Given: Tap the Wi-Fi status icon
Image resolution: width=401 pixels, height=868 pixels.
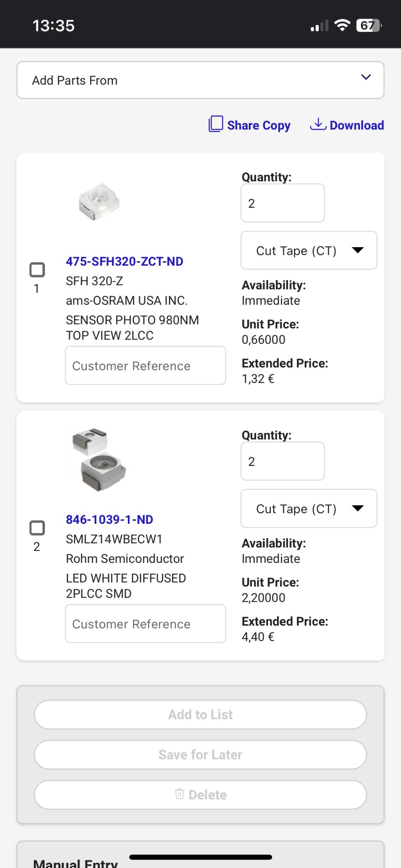Looking at the screenshot, I should (x=342, y=25).
